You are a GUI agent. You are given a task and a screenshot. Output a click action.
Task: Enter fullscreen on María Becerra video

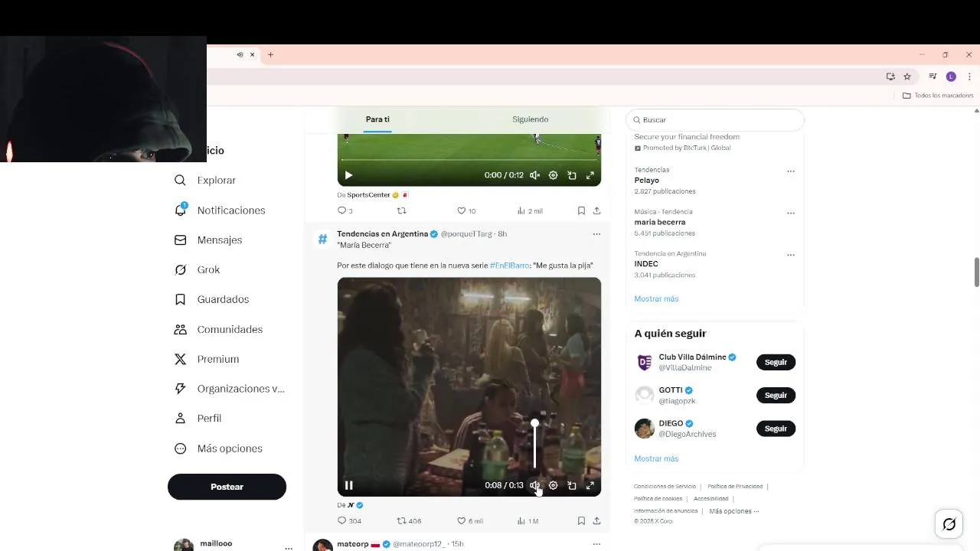coord(590,485)
